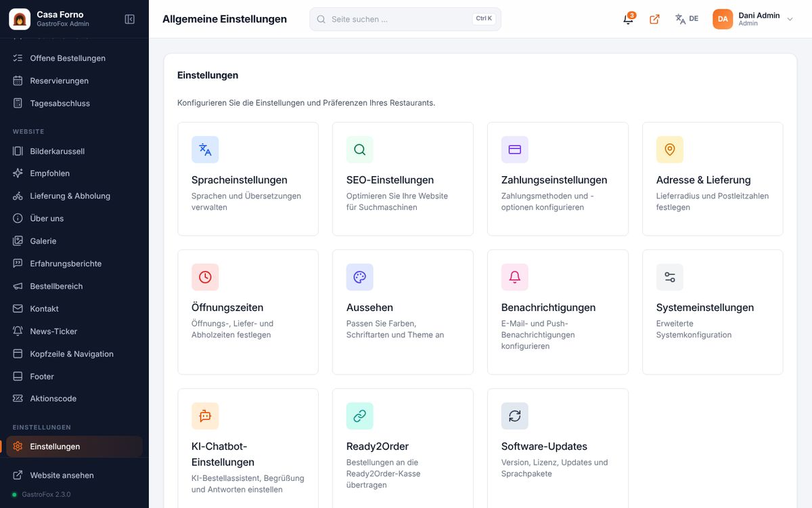Viewport: 812px width, 508px height.
Task: Select Bilderkarussell in the sidebar
Action: (x=74, y=151)
